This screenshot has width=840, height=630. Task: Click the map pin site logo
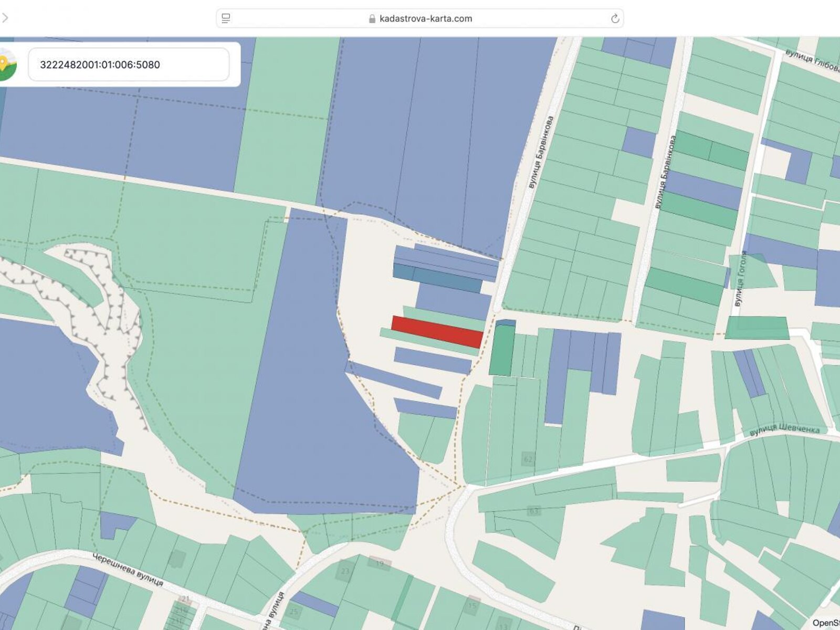[6, 65]
